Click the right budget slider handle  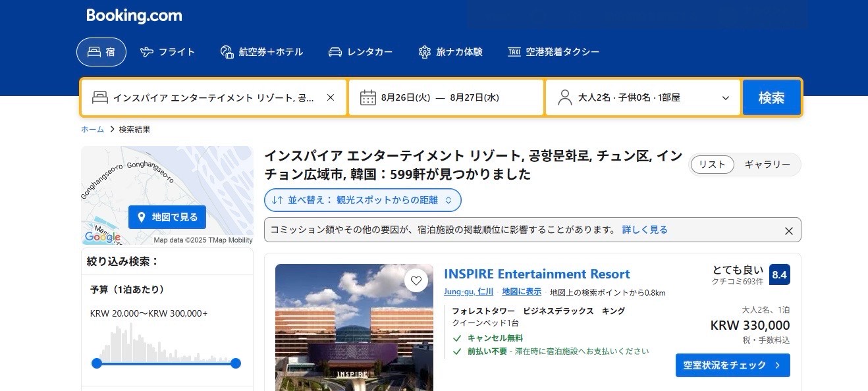pyautogui.click(x=236, y=363)
